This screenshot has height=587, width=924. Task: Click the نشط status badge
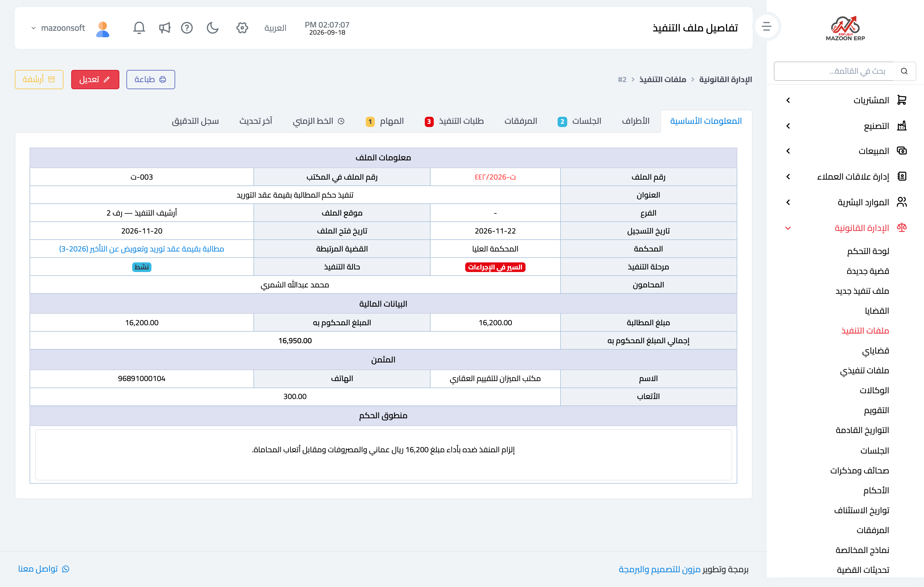tap(141, 267)
